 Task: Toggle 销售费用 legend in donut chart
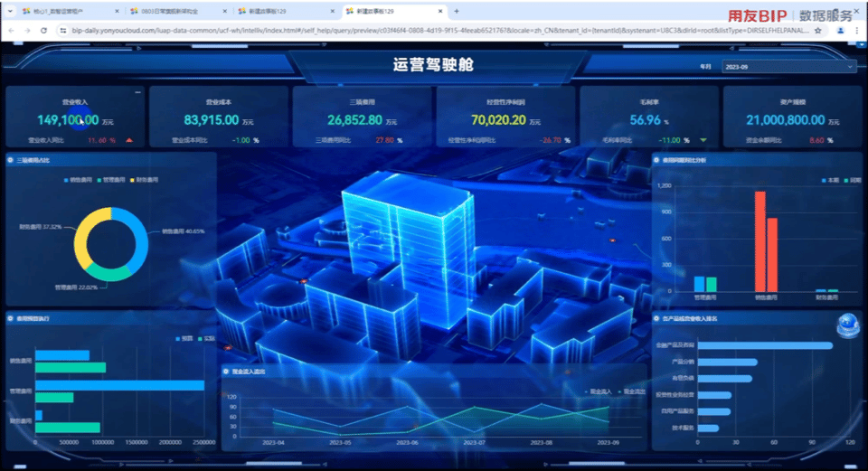tap(78, 180)
